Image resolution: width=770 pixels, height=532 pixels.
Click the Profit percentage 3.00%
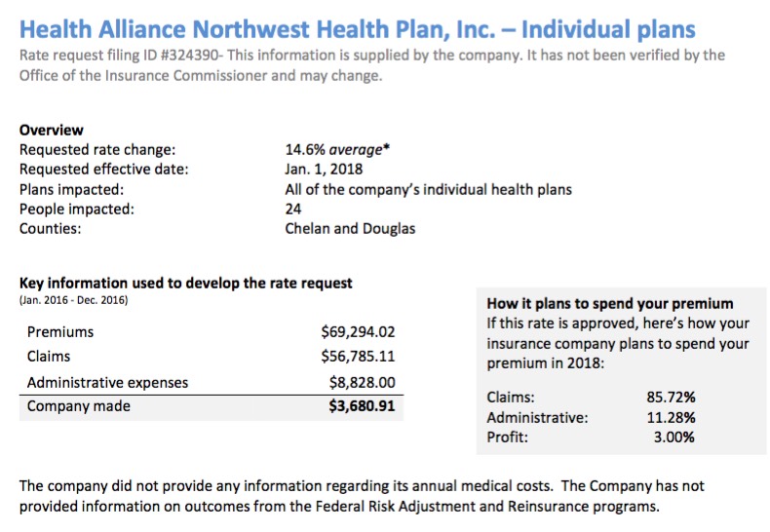click(x=674, y=437)
